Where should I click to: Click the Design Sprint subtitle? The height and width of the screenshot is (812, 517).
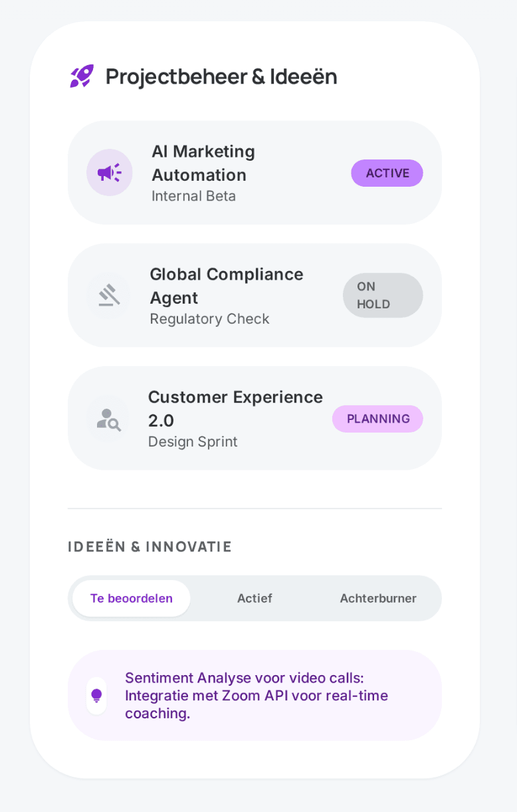193,442
